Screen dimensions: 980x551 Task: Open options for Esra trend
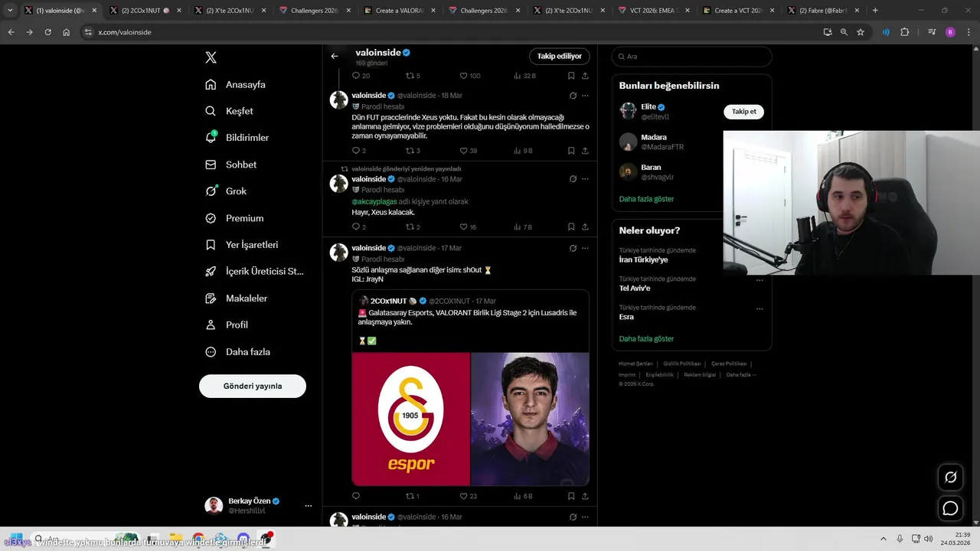point(759,309)
